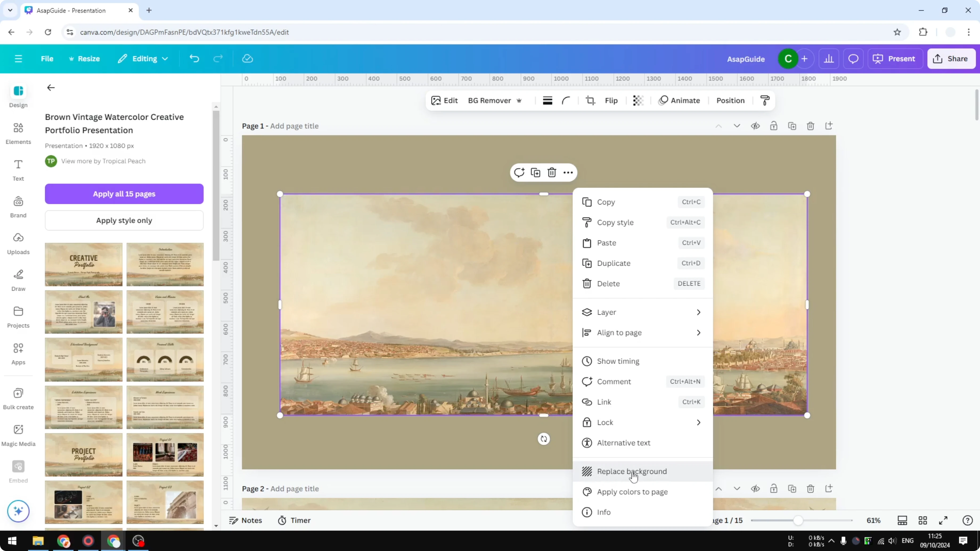Open View more by Tropical Peach link

(103, 161)
